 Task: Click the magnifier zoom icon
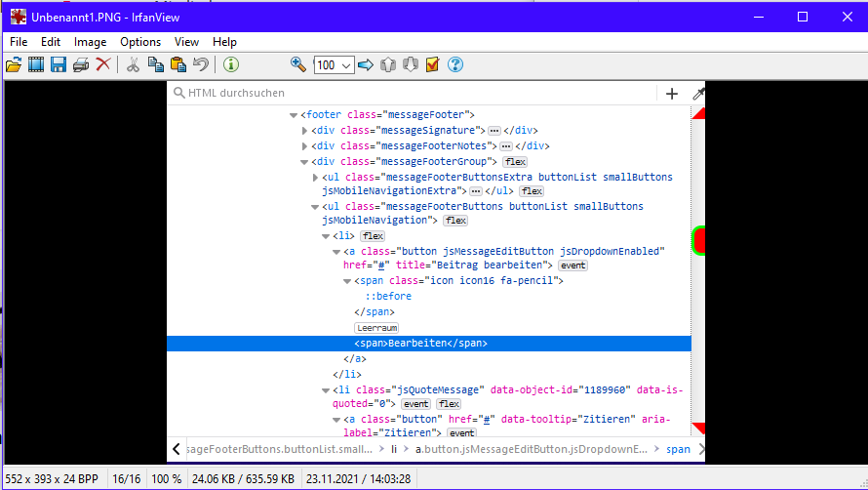[x=298, y=64]
